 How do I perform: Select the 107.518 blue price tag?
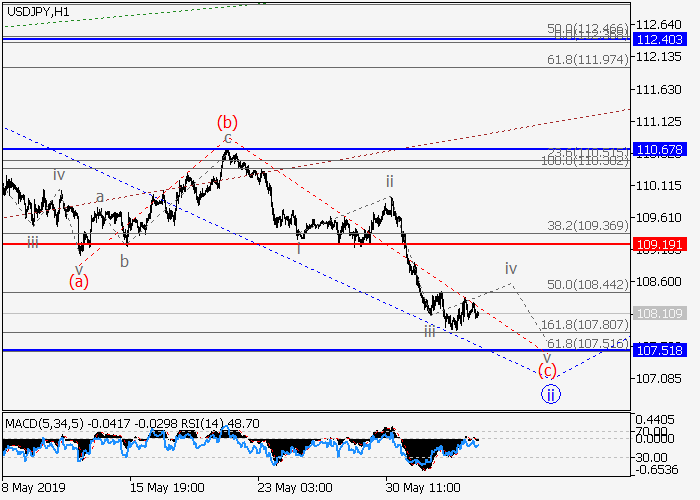point(658,350)
